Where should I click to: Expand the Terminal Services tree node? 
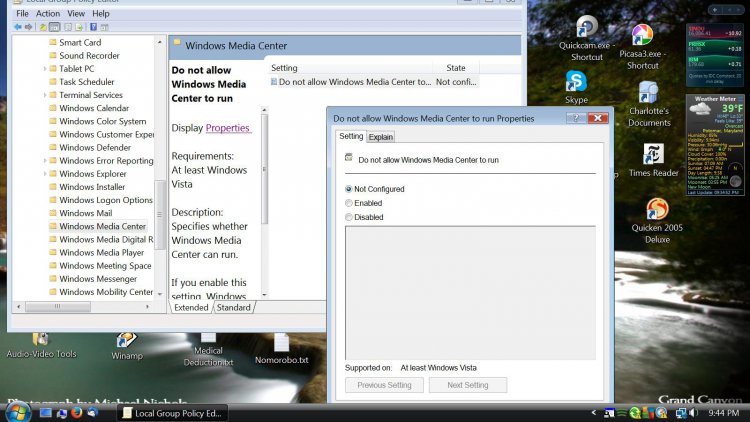(x=45, y=95)
